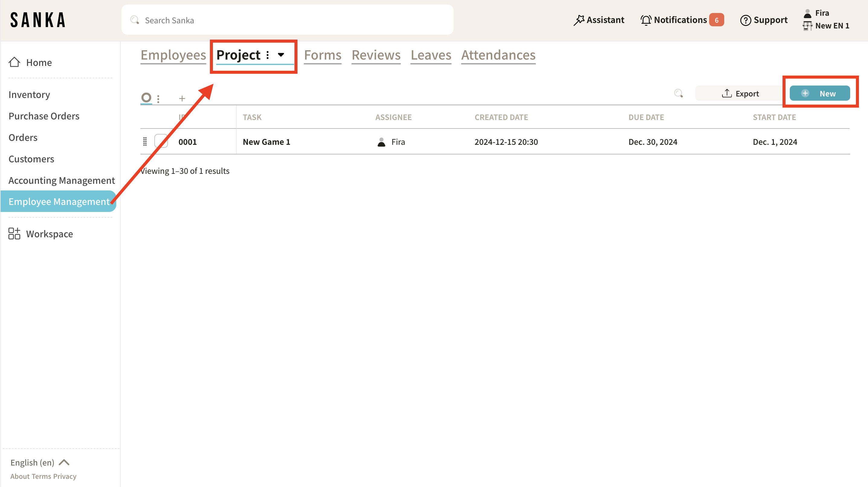Tick the checkbox for row 0001
The height and width of the screenshot is (487, 868).
(161, 141)
